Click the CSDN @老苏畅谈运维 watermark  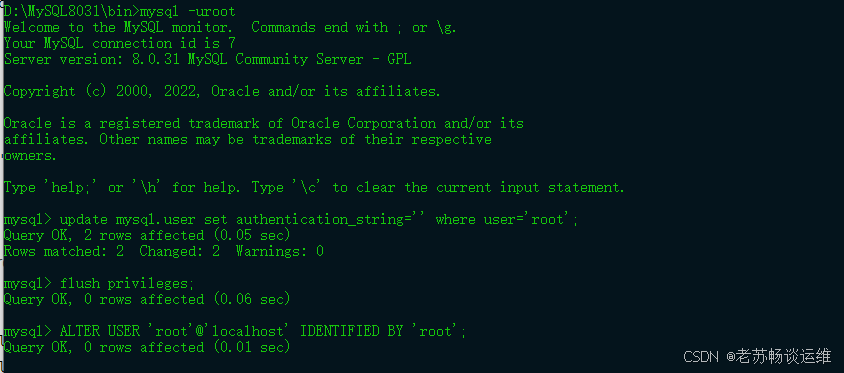pos(757,356)
